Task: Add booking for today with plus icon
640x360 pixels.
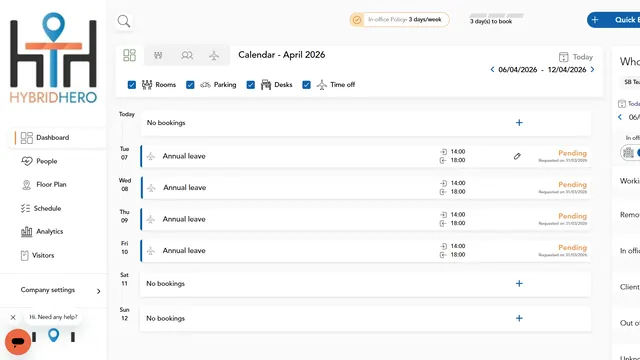Action: 519,122
